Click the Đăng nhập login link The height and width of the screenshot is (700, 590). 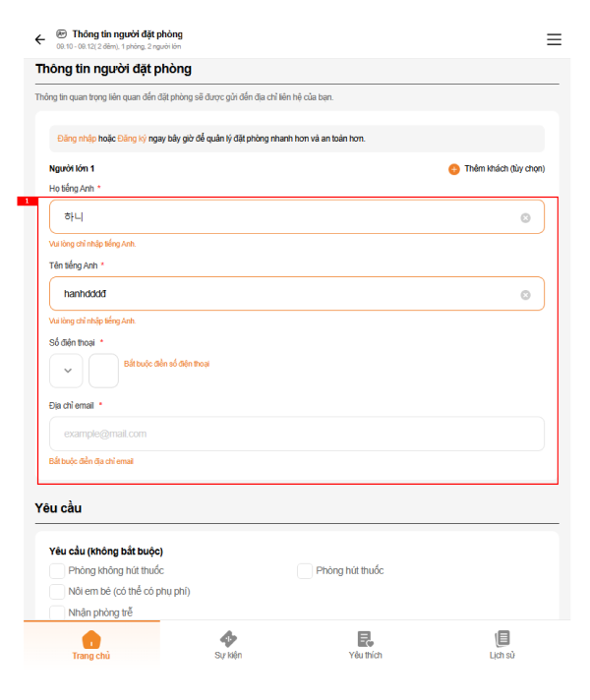pos(77,139)
